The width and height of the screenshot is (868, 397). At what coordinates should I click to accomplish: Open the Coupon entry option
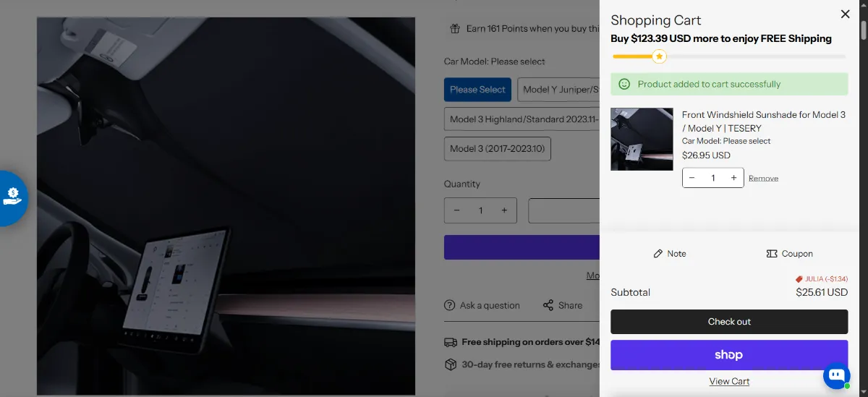(x=789, y=254)
